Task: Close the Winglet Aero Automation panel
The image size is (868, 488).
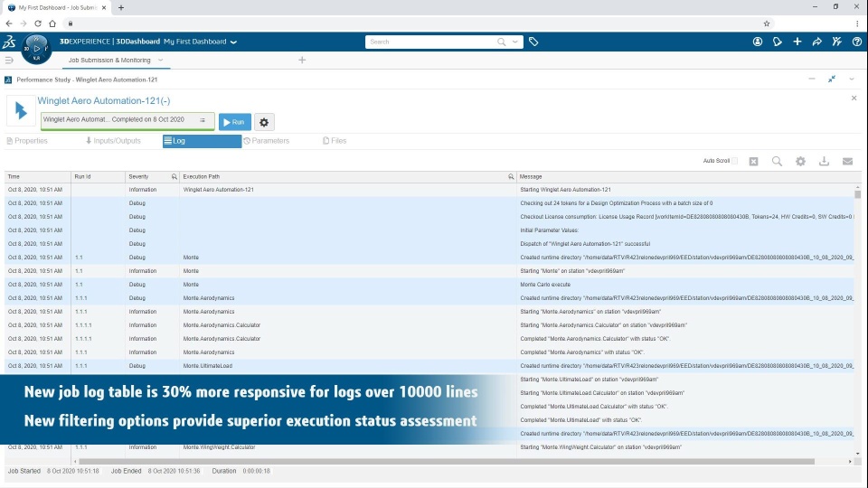Action: [x=854, y=98]
